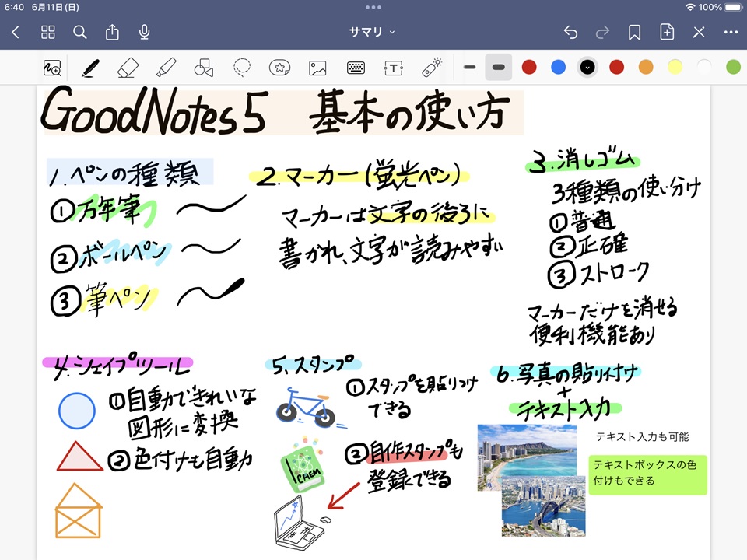Undo the last stroke
The width and height of the screenshot is (747, 560).
pyautogui.click(x=570, y=32)
